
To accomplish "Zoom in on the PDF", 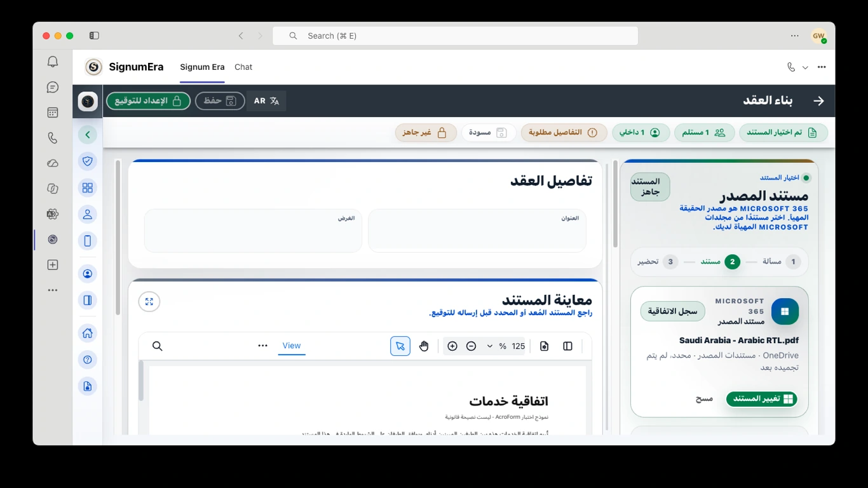I will tap(452, 346).
